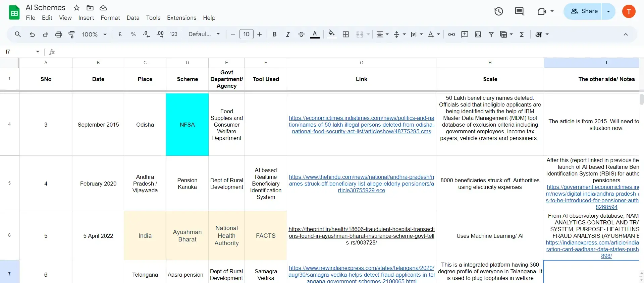
Task: Print the spreadsheet
Action: pyautogui.click(x=59, y=34)
